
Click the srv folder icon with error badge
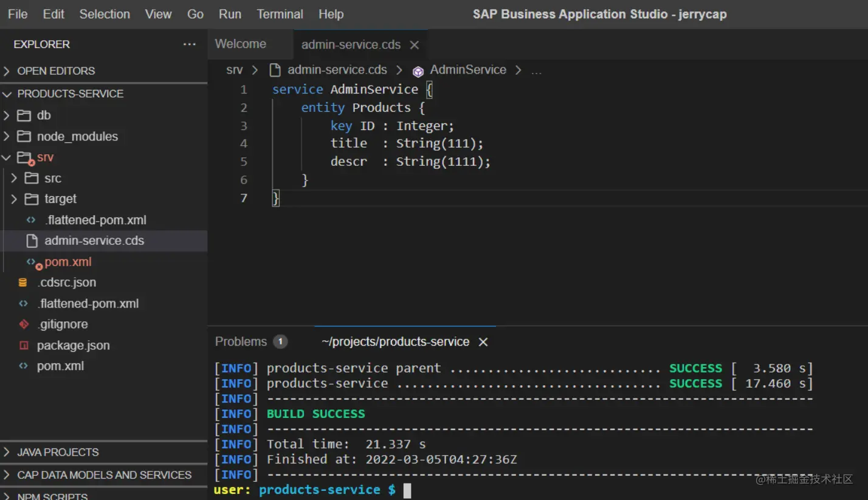tap(26, 159)
